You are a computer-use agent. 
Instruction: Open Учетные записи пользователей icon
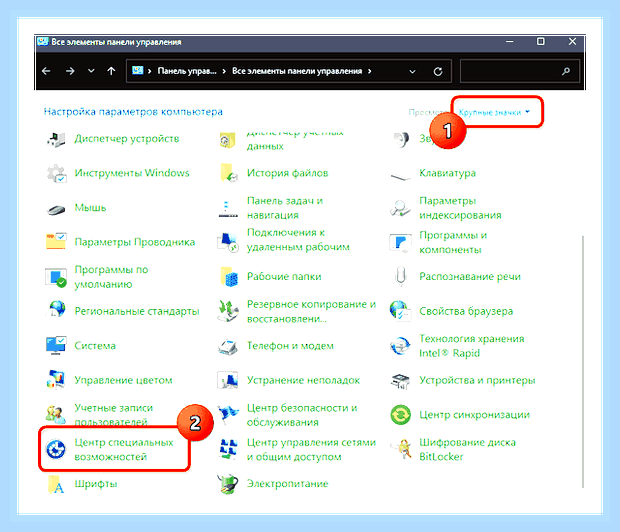point(56,415)
